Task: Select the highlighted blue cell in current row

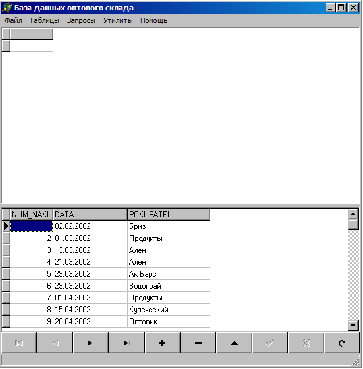Action: pyautogui.click(x=31, y=226)
